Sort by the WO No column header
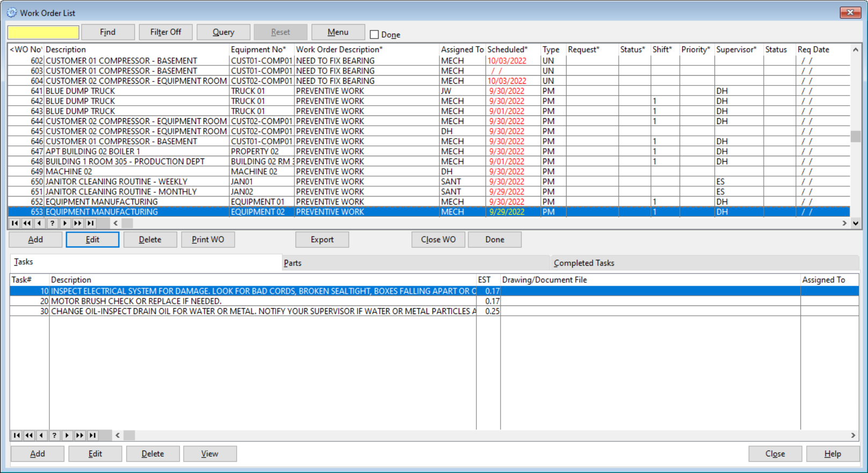Screen dimensions: 868x473 coord(26,49)
